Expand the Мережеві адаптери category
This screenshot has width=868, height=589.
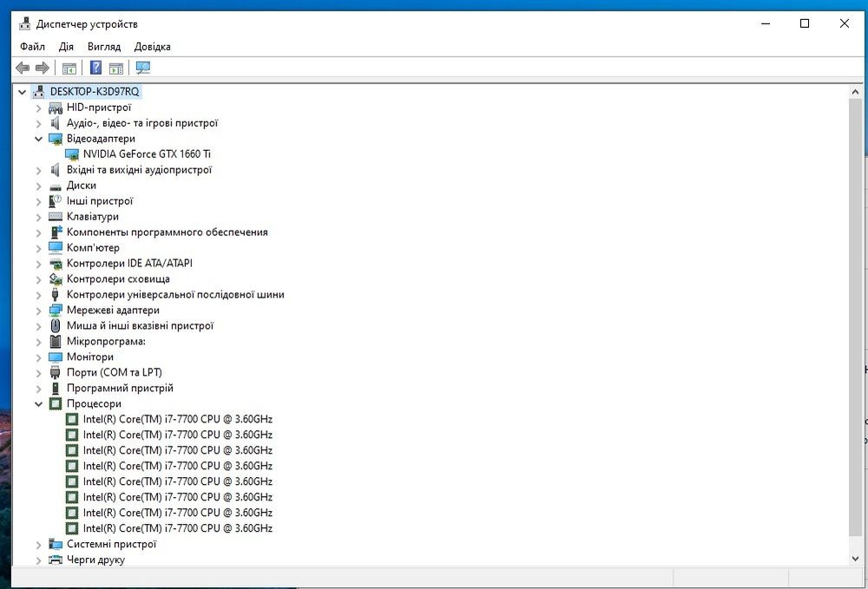[39, 311]
